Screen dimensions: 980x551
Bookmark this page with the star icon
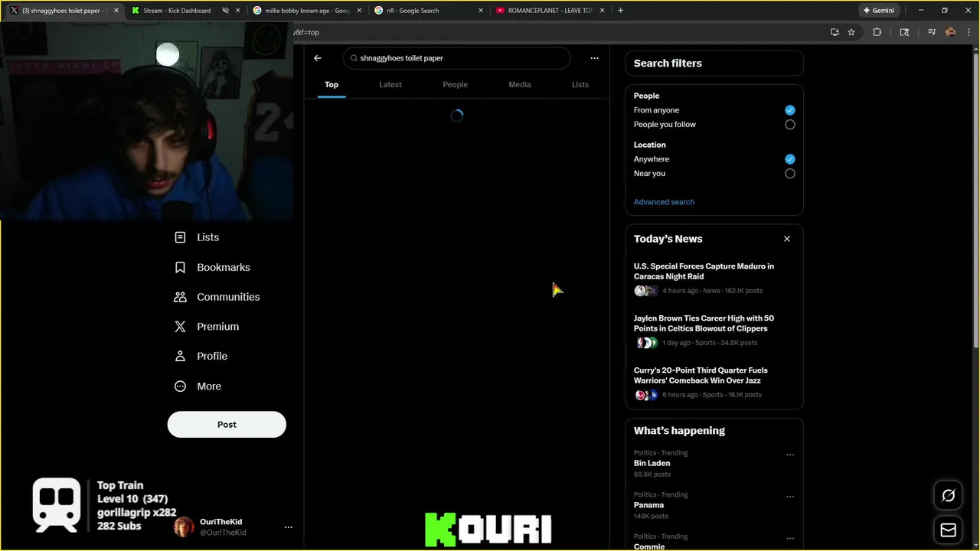click(851, 32)
